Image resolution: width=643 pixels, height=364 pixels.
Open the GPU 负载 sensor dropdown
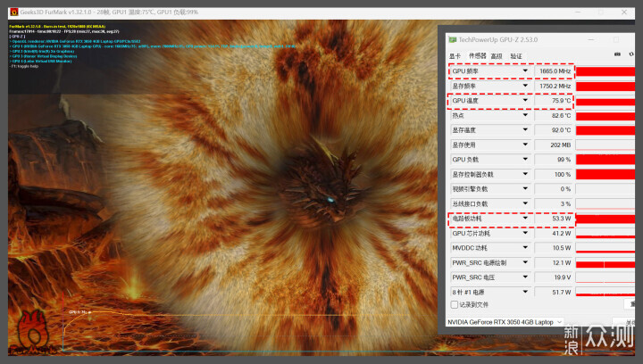point(525,160)
